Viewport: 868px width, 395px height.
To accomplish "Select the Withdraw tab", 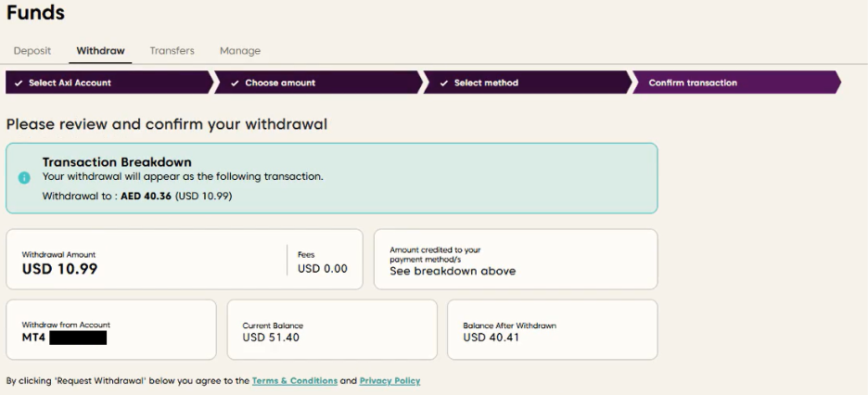I will click(100, 51).
